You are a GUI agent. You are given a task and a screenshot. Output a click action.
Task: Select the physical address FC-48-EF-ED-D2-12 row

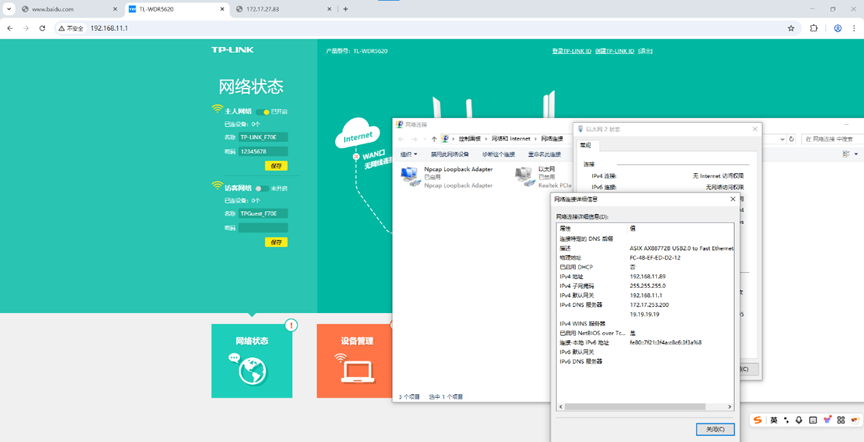click(645, 257)
